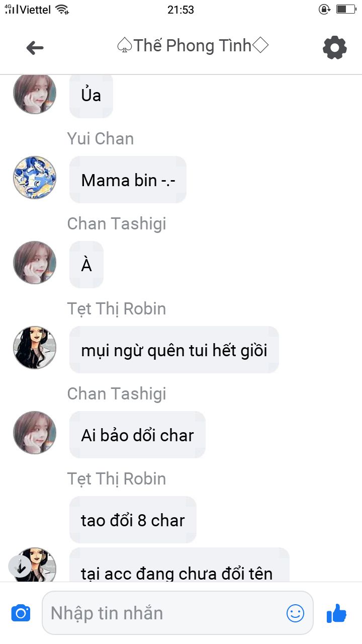Select the "Mama bin -.-" message bubble
This screenshot has width=362, height=644.
click(x=128, y=180)
